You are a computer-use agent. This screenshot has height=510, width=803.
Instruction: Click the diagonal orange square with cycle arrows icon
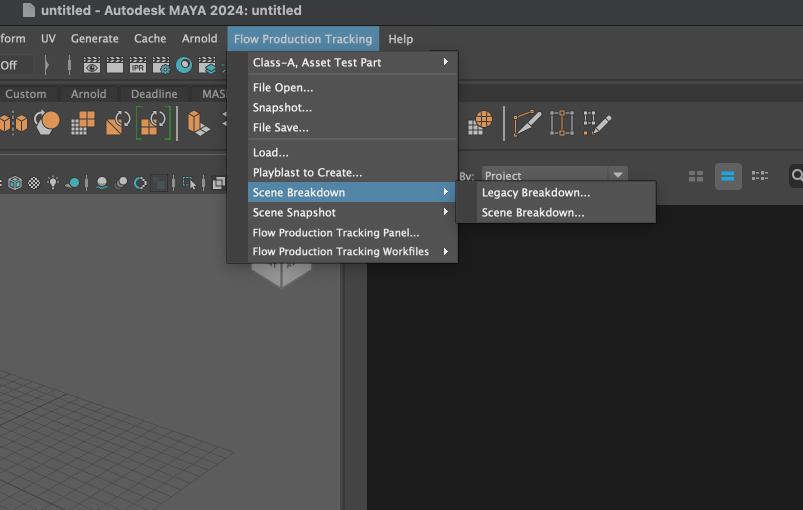[118, 123]
